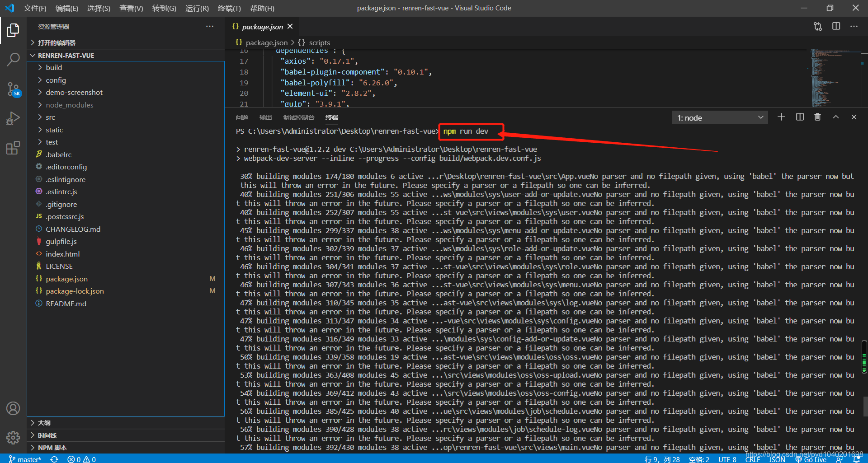Viewport: 868px width, 463px height.
Task: Split the editor to the right
Action: pos(836,27)
